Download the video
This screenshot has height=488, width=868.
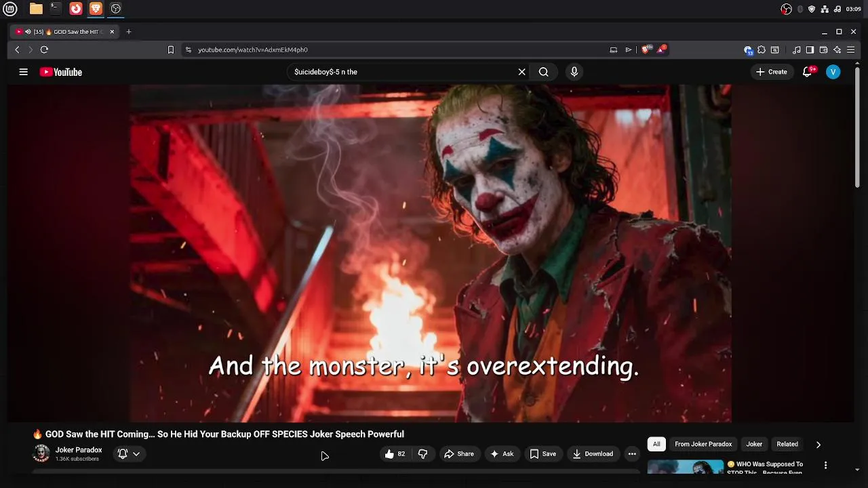[x=593, y=454]
